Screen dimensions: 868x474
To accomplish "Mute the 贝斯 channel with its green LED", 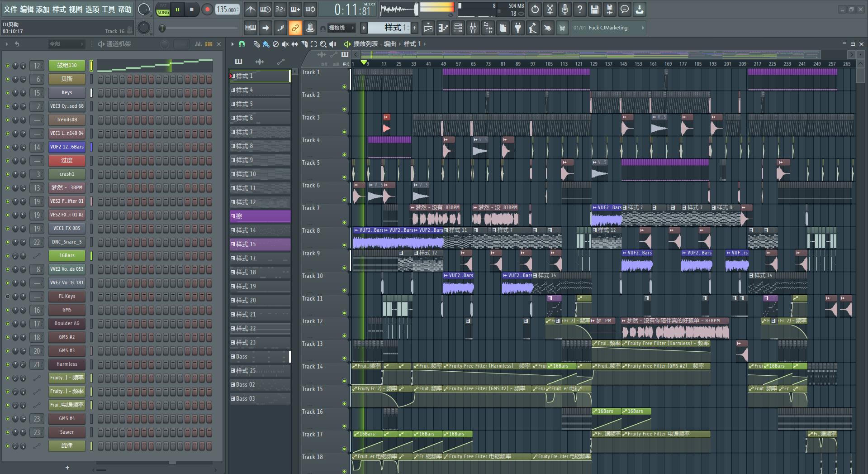I will tap(7, 79).
